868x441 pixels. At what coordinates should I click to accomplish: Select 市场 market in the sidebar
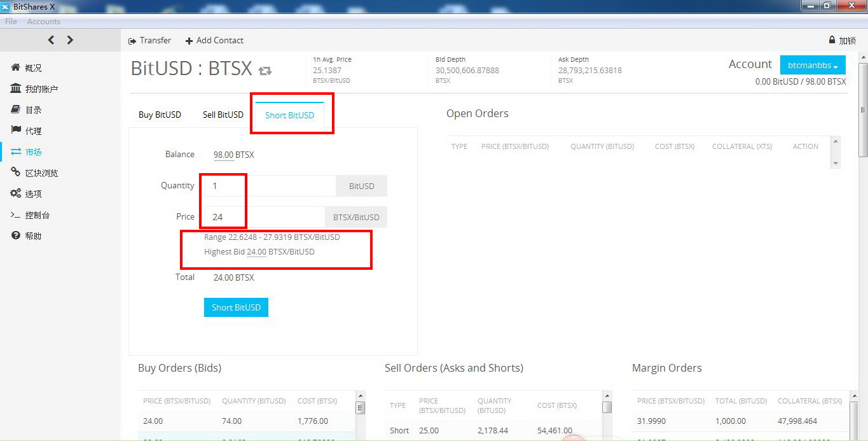[33, 152]
